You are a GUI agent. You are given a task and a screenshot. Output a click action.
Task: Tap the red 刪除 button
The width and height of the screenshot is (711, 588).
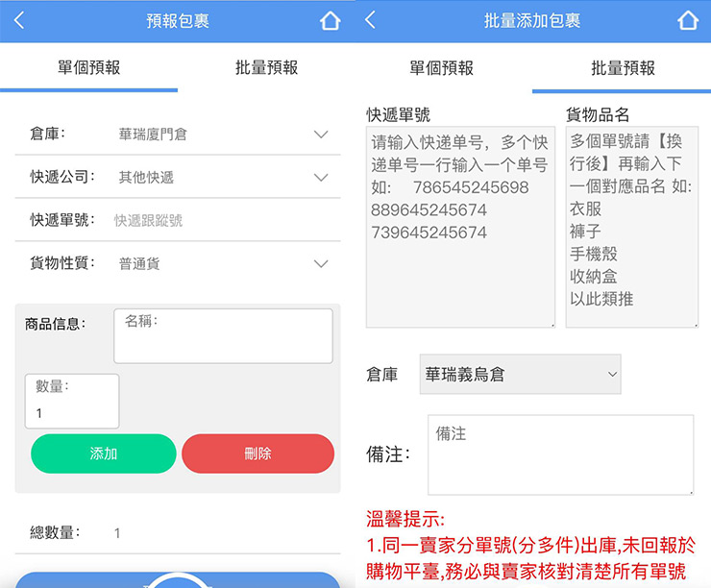(x=258, y=453)
